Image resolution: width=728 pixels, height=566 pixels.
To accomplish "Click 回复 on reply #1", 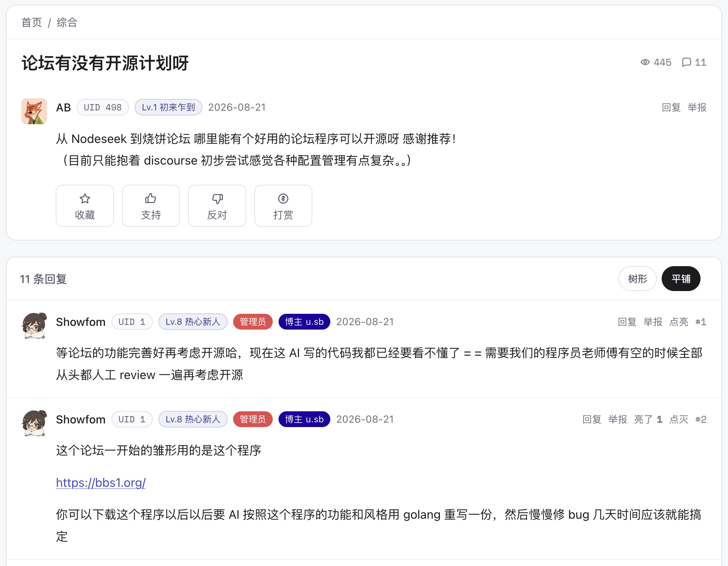I will (x=627, y=322).
